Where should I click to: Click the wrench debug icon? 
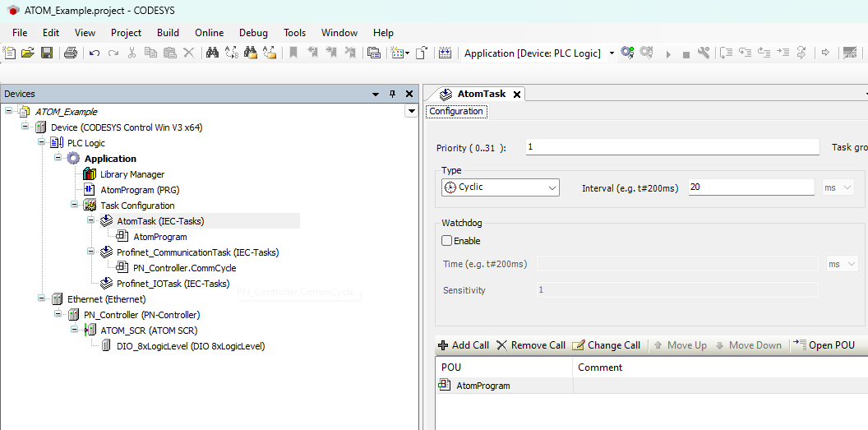pos(704,53)
